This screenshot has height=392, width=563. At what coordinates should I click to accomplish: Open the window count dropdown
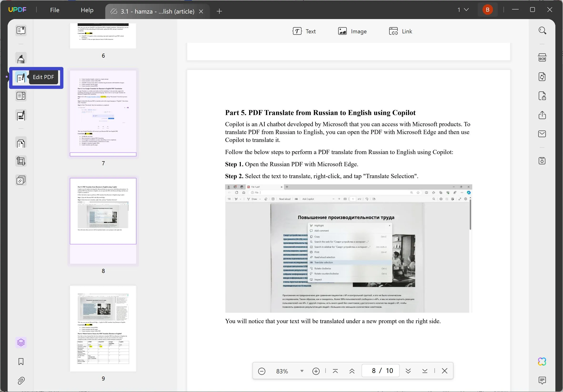click(463, 10)
